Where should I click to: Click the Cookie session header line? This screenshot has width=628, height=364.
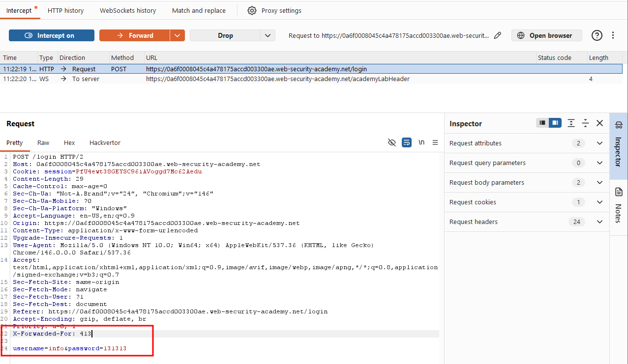[x=107, y=171]
